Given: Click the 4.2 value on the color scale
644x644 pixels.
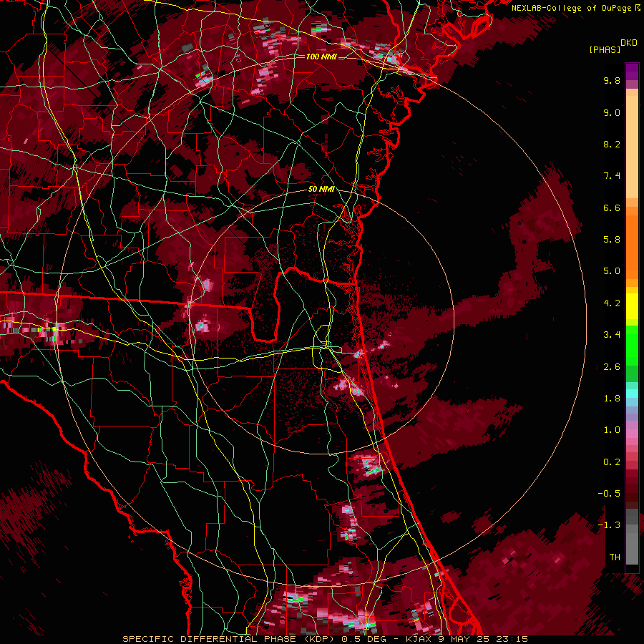Looking at the screenshot, I should (612, 303).
